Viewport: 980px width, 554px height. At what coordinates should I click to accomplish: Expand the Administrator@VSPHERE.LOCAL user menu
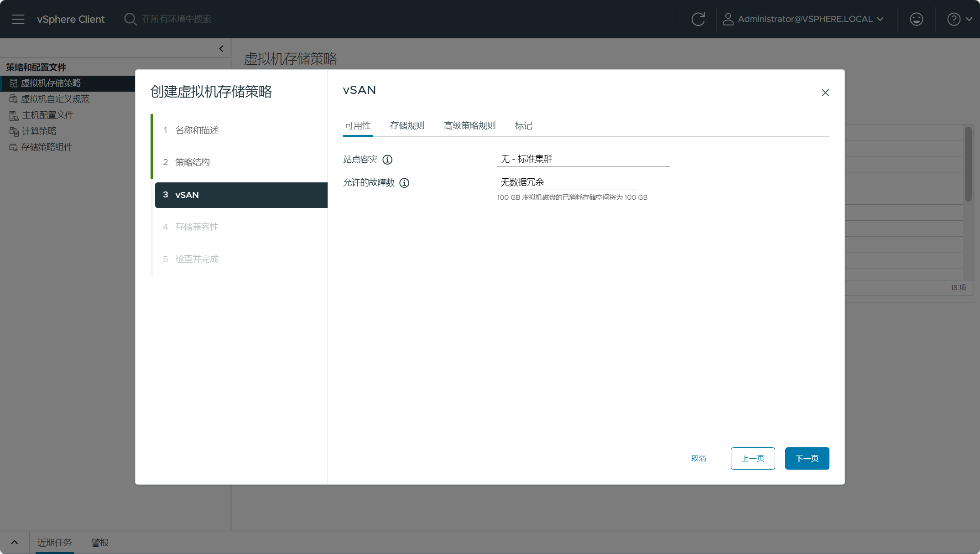point(881,19)
